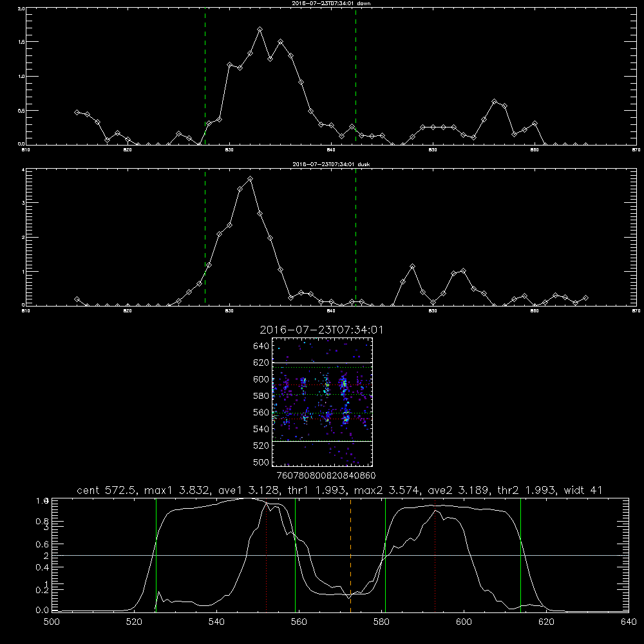
Task: Click the 600 label on image y-axis
Action: pos(261,379)
